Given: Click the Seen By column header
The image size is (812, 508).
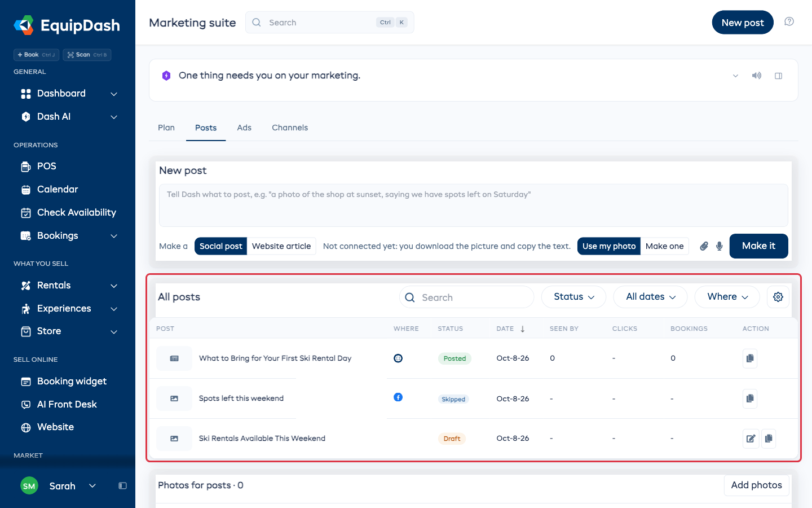Looking at the screenshot, I should pyautogui.click(x=564, y=329).
